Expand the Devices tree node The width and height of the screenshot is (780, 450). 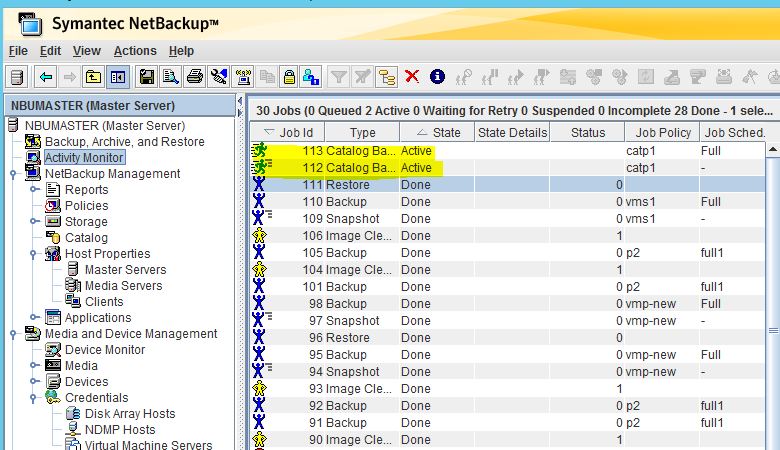33,381
